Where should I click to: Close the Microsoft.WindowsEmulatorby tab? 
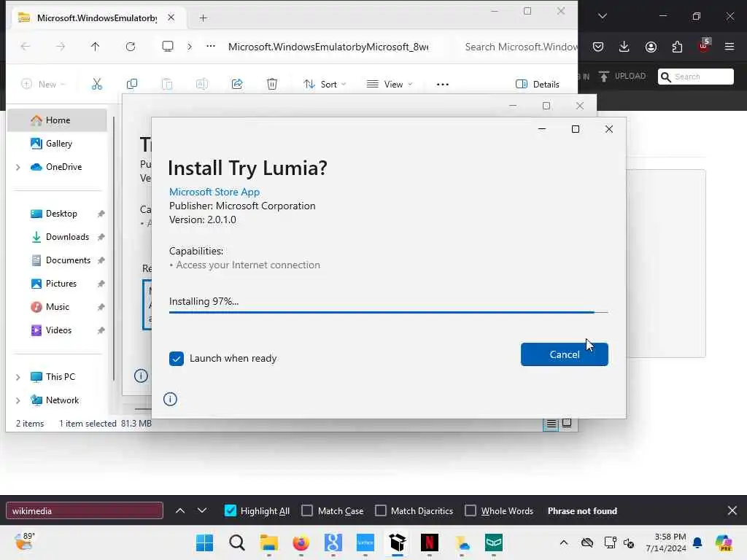[x=171, y=17]
